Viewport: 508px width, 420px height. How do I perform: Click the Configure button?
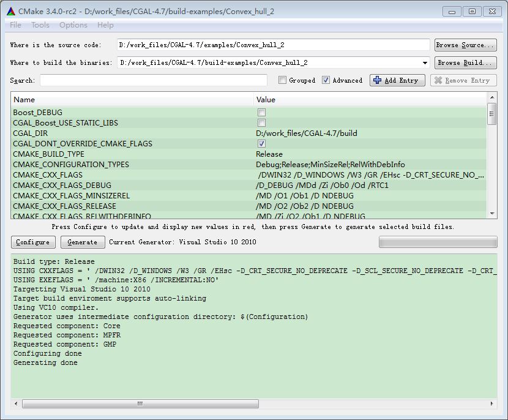click(x=33, y=242)
